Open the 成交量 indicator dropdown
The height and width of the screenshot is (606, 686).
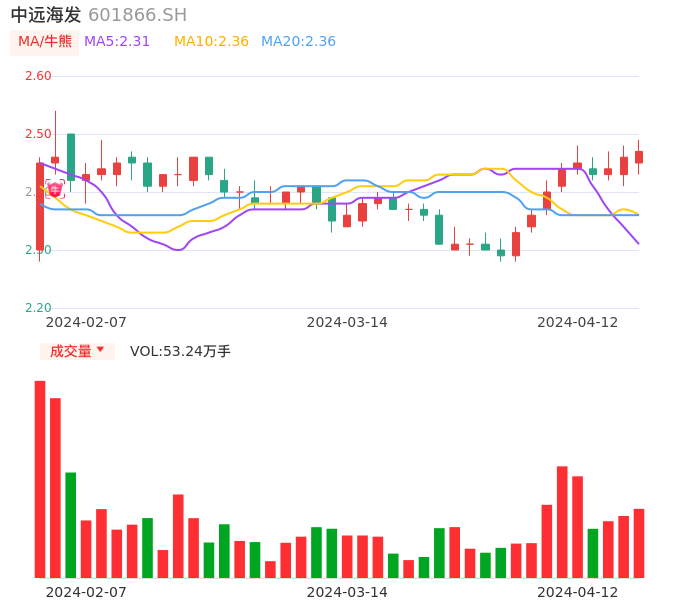pyautogui.click(x=77, y=351)
